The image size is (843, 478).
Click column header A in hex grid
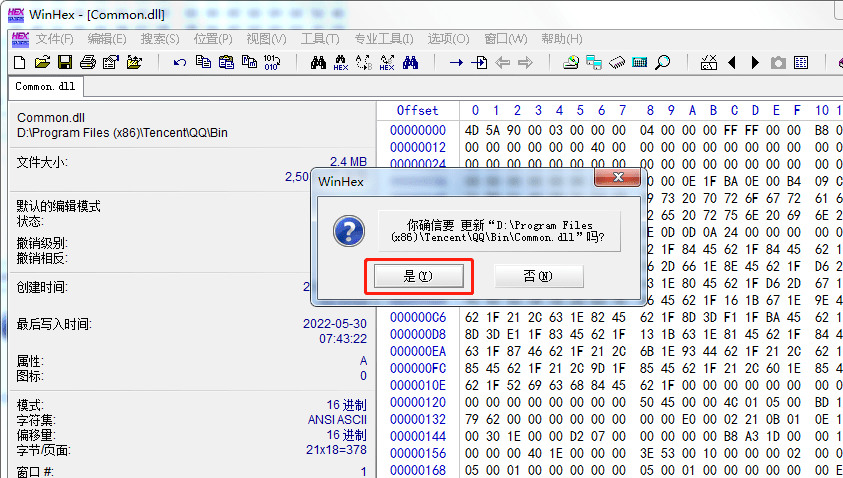point(692,110)
